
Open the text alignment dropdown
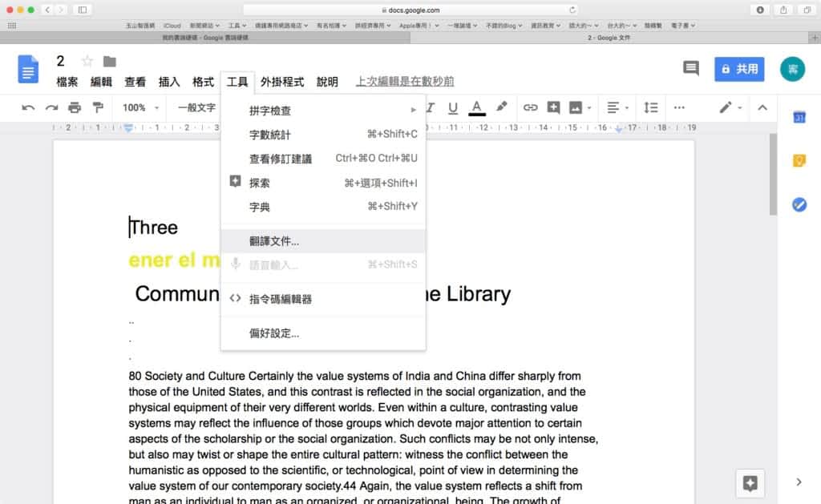tap(616, 107)
